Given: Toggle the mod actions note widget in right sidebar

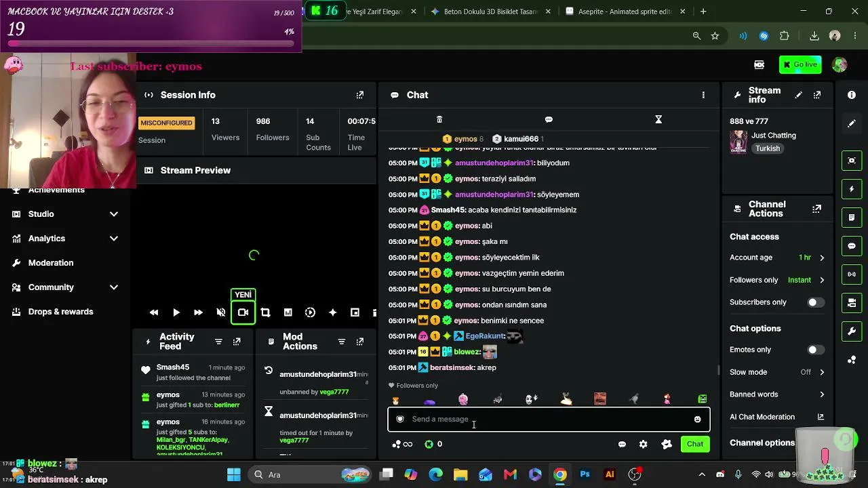Looking at the screenshot, I should click(852, 218).
